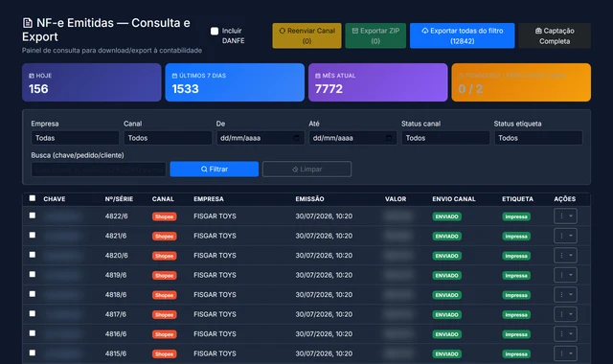Select the Mês Atual summary card
The height and width of the screenshot is (364, 613).
[377, 82]
